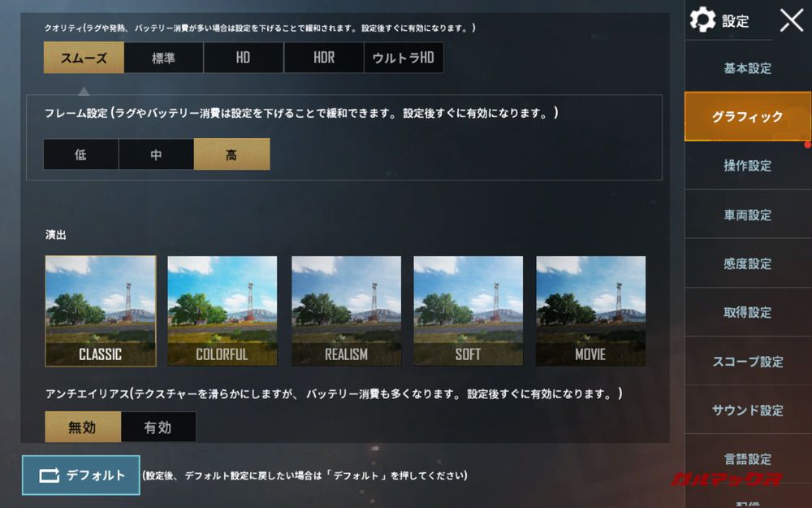
Task: Choose the 高 frame rate setting
Action: 231,154
